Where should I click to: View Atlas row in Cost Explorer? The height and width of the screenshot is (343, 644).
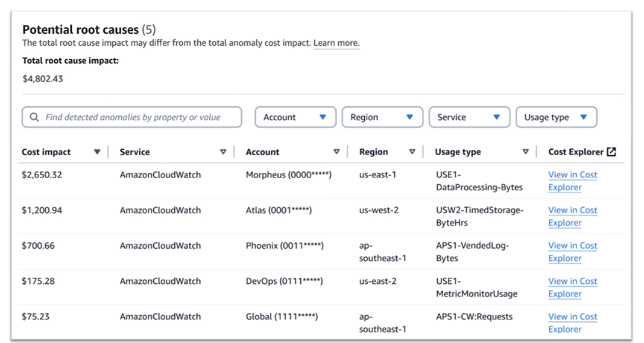click(x=572, y=216)
